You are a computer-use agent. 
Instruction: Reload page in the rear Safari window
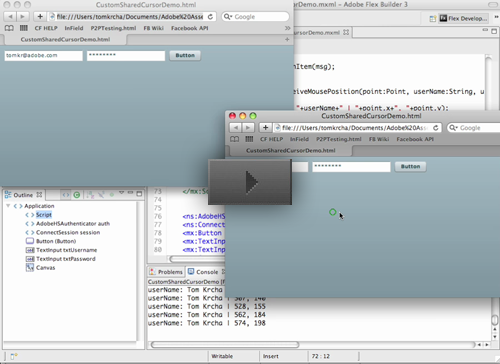[x=210, y=17]
